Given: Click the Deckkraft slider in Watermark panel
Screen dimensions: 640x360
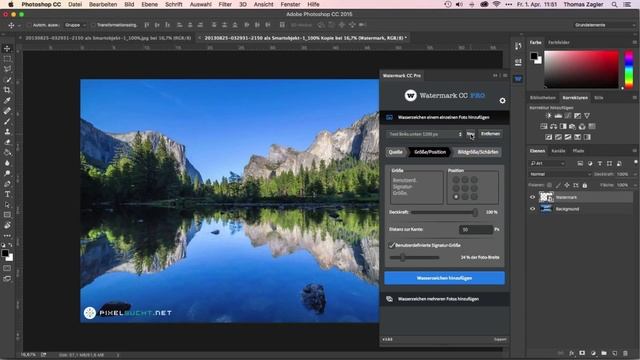Looking at the screenshot, I should point(444,212).
